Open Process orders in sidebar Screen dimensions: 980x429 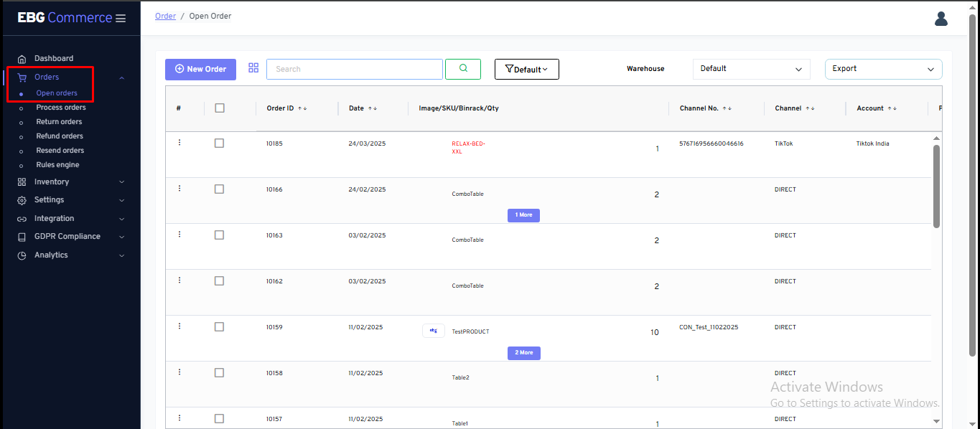61,108
